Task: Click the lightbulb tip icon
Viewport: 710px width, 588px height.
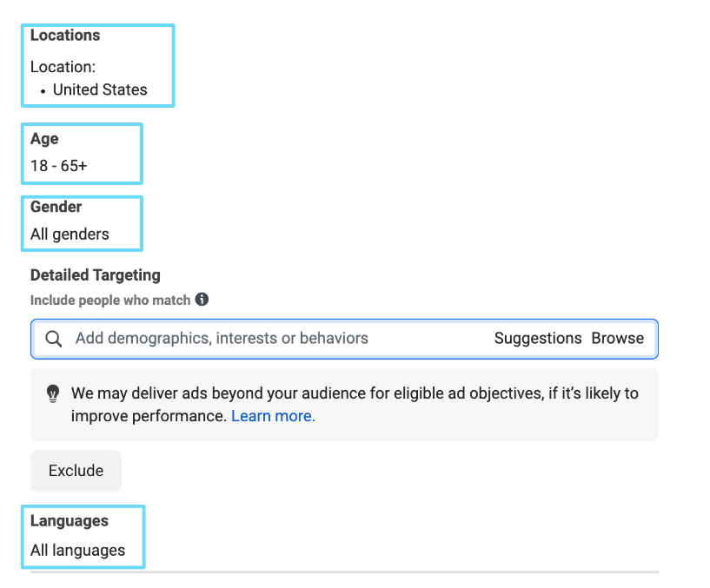Action: click(x=53, y=393)
